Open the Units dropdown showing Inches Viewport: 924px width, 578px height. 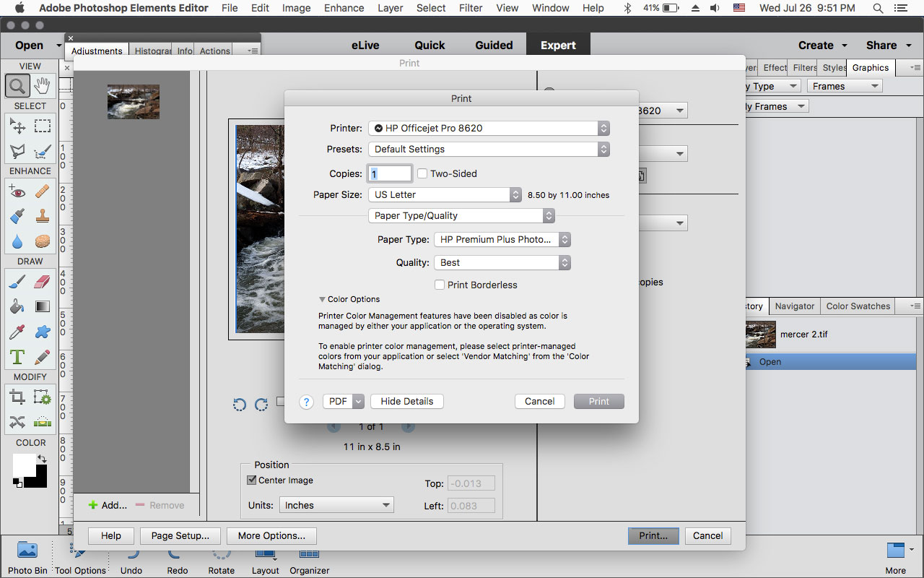click(336, 505)
